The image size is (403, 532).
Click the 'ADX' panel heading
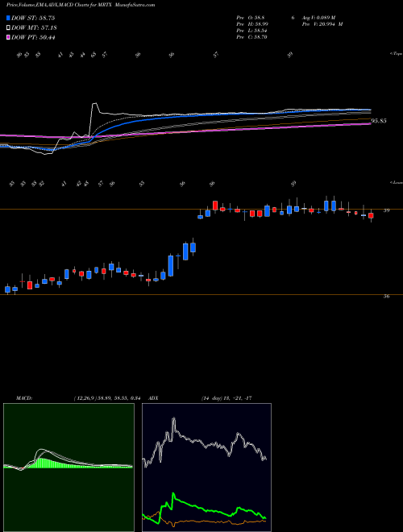pos(153,398)
